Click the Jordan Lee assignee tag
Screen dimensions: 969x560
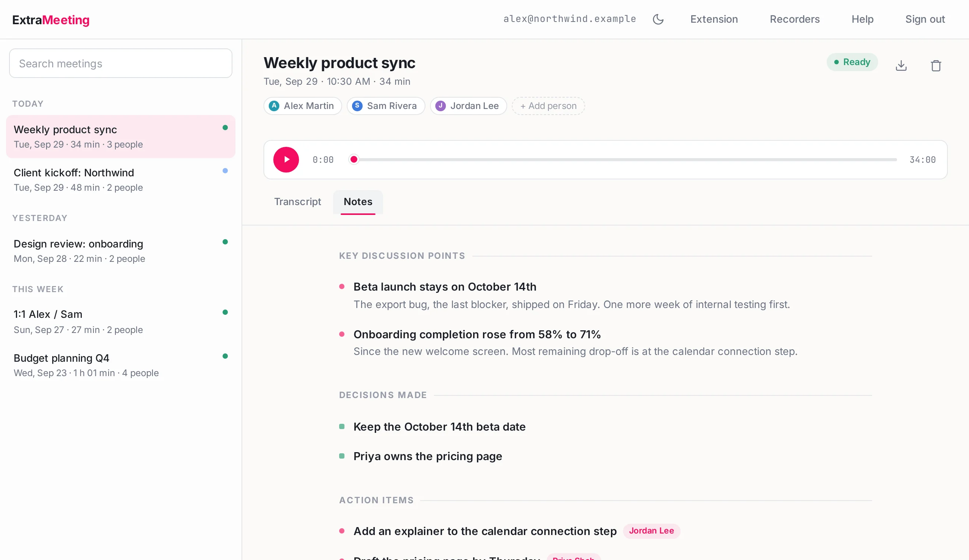click(x=651, y=531)
